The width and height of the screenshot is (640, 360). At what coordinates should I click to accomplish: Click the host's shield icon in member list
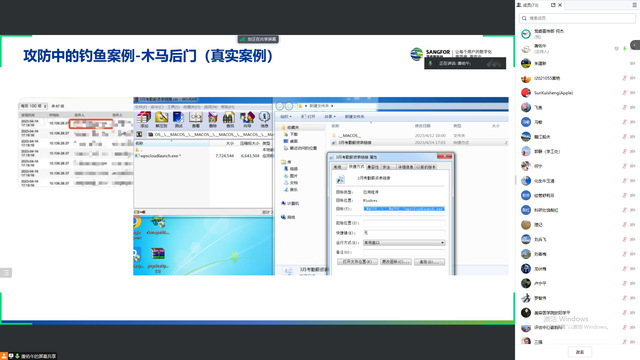[616, 49]
